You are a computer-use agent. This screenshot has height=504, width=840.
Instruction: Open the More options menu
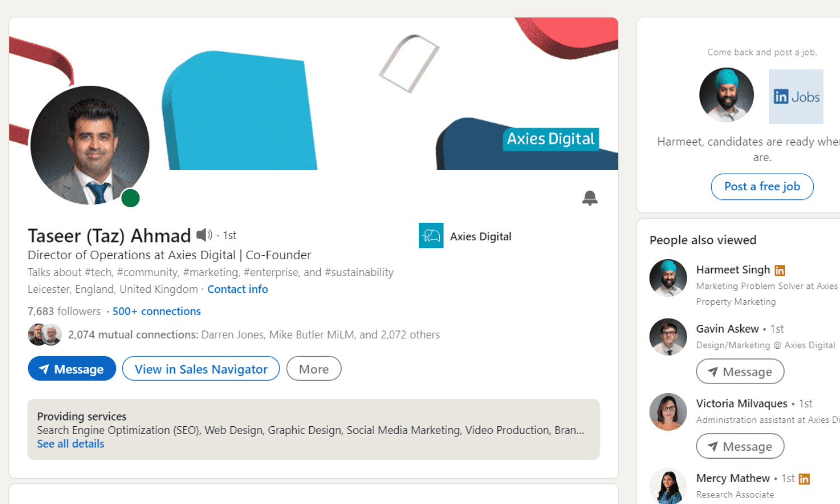(x=314, y=368)
